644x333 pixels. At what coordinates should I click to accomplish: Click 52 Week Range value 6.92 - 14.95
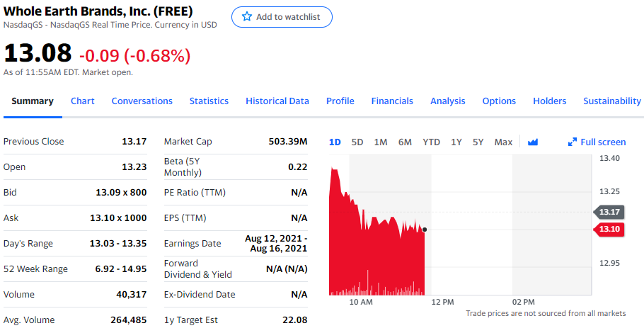tap(121, 269)
